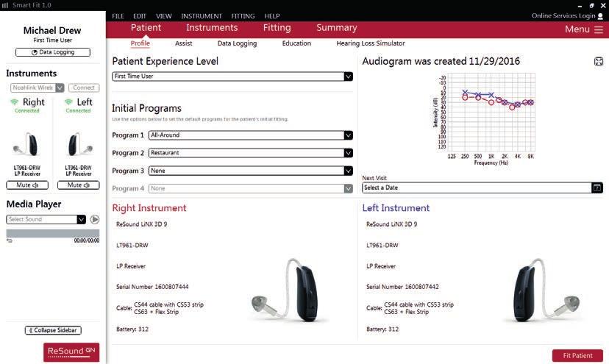Open the Program 2 Restaurant dropdown

251,153
